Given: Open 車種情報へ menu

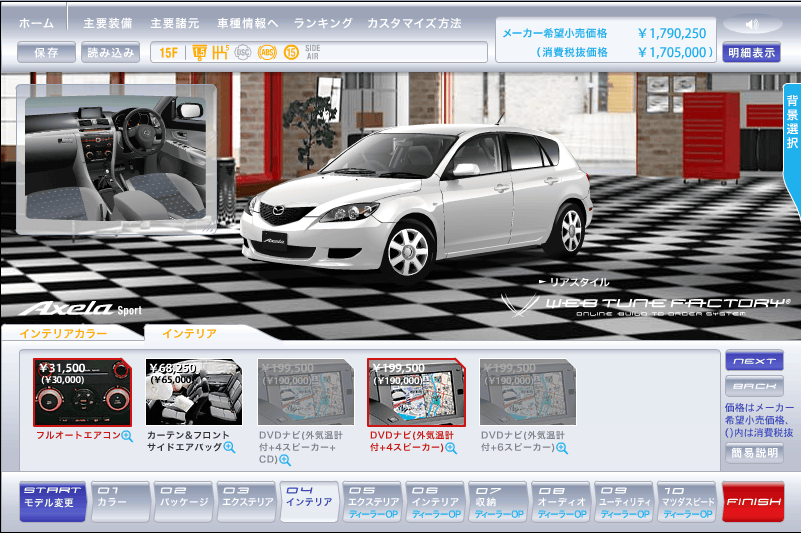Looking at the screenshot, I should [x=248, y=23].
